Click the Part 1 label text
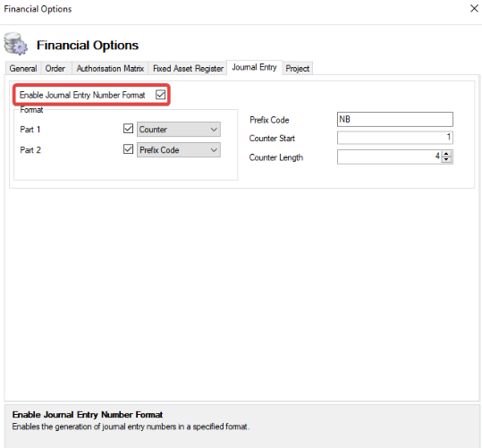Viewport: 482px width, 448px height. tap(30, 130)
